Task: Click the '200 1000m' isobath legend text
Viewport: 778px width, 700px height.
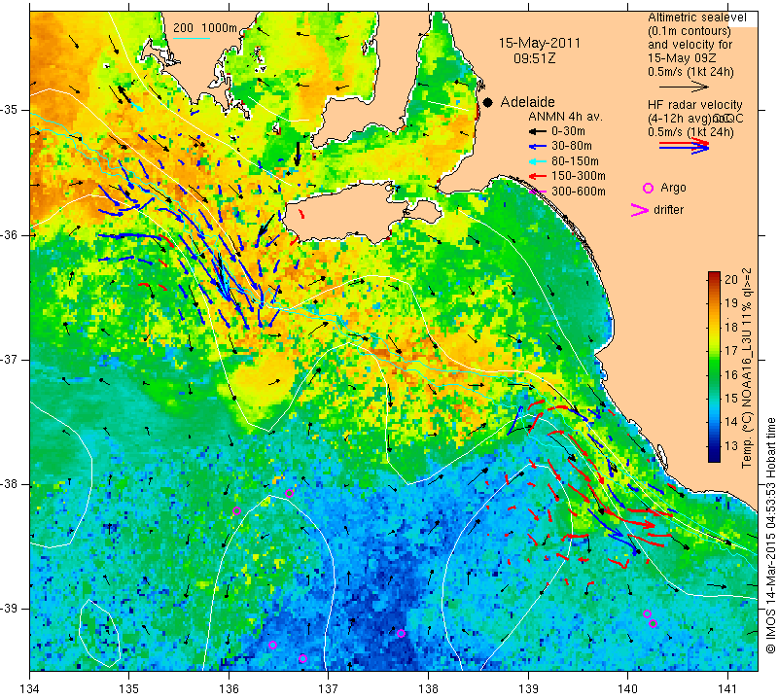Action: pyautogui.click(x=205, y=28)
